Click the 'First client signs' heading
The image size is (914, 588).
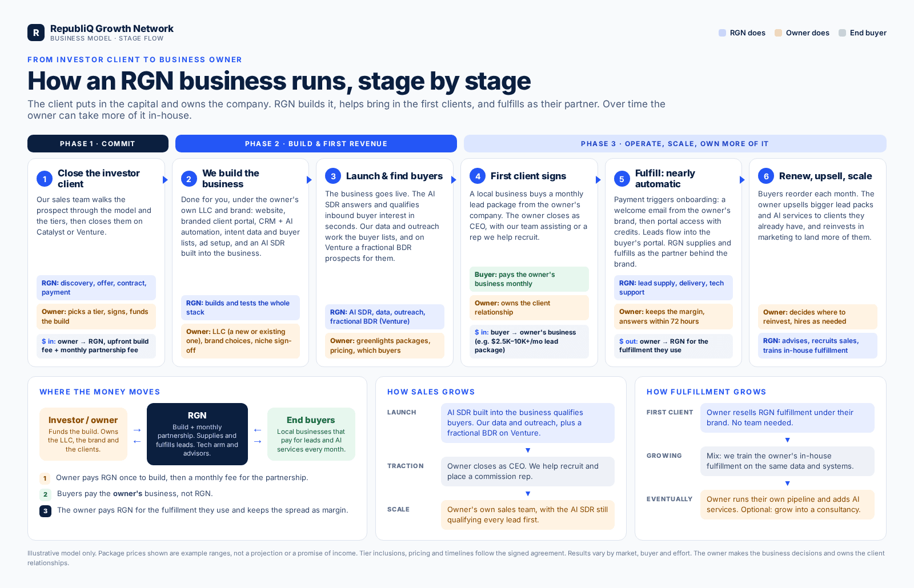528,176
